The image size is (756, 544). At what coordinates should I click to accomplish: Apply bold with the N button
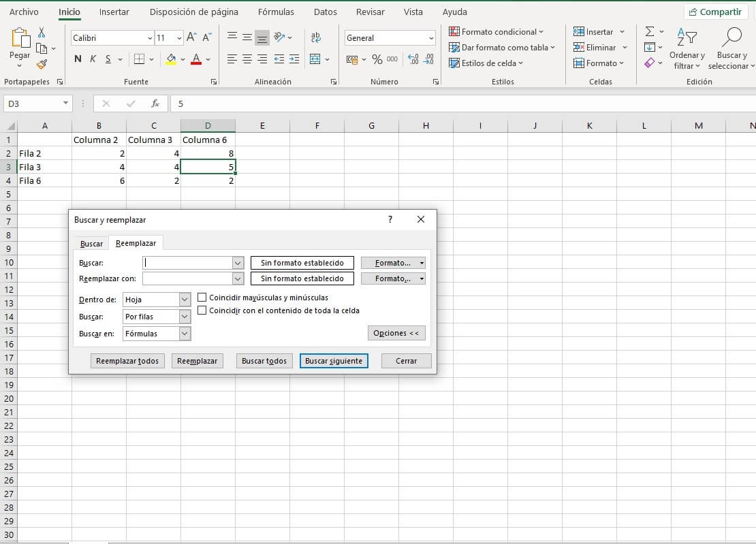(x=78, y=59)
